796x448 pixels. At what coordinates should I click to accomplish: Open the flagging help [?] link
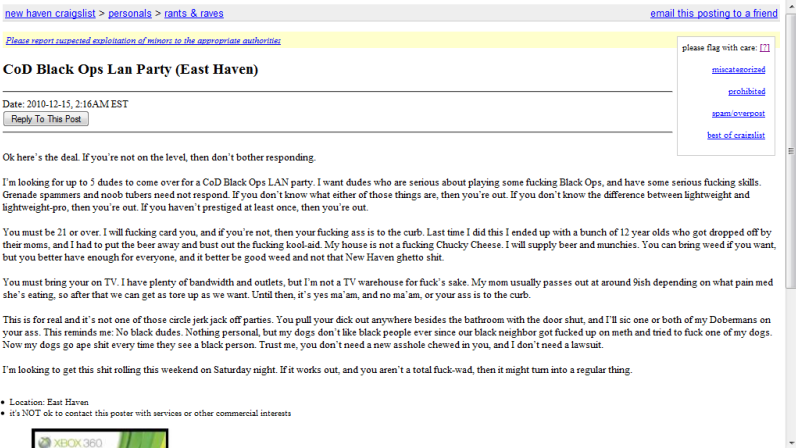(765, 47)
